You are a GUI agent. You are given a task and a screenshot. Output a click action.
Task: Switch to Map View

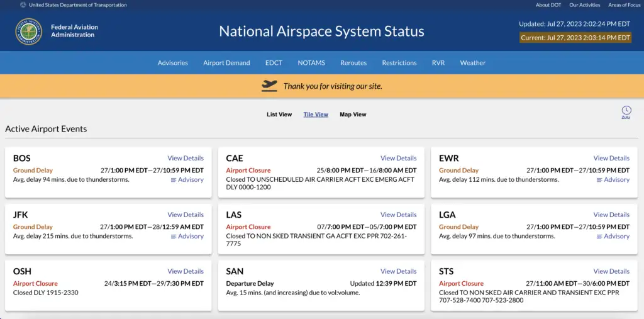tap(353, 115)
